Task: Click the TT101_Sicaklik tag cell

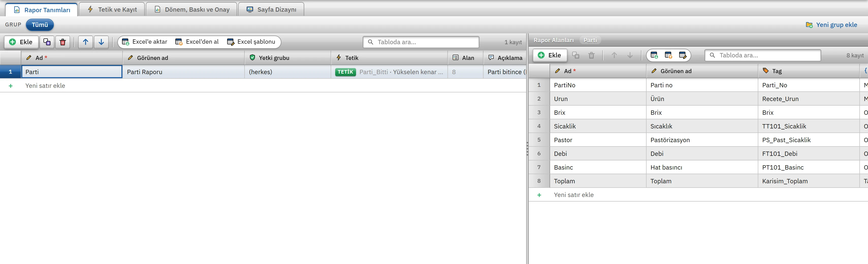Action: click(x=808, y=126)
